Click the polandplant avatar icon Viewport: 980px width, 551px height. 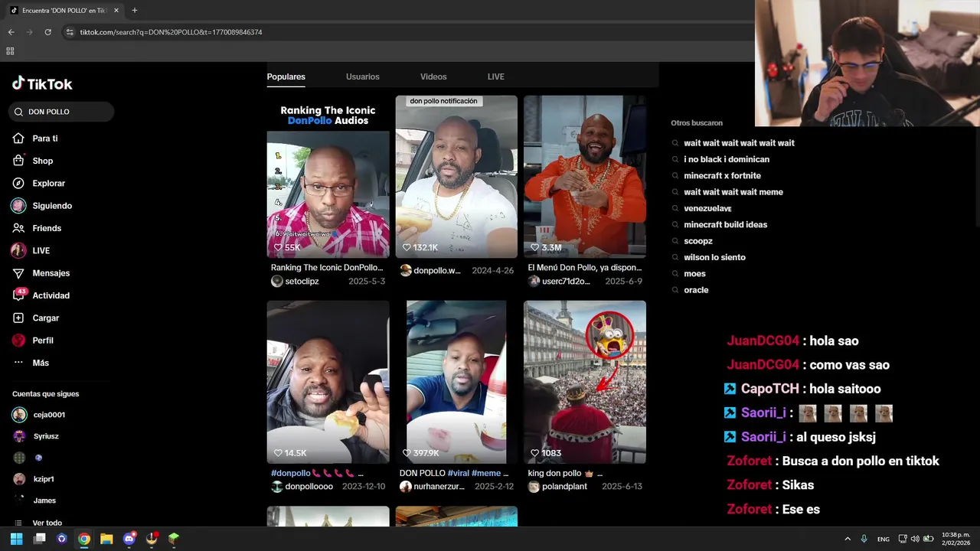tap(534, 487)
